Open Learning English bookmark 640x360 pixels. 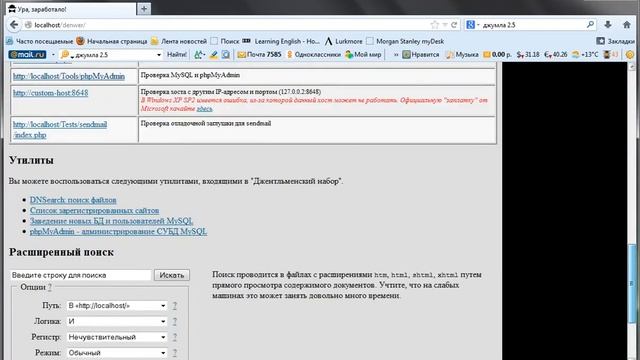[282, 41]
